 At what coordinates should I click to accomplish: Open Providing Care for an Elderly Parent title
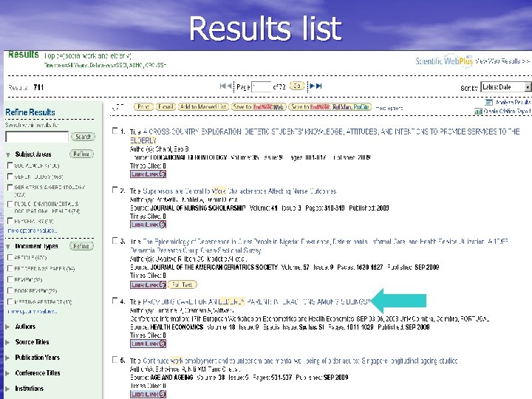click(256, 301)
